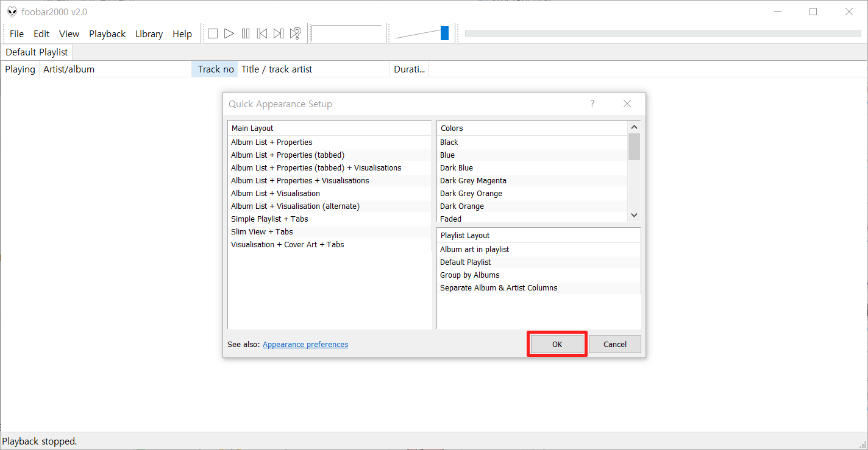
Task: Minimize the foobar2000 window
Action: click(777, 12)
